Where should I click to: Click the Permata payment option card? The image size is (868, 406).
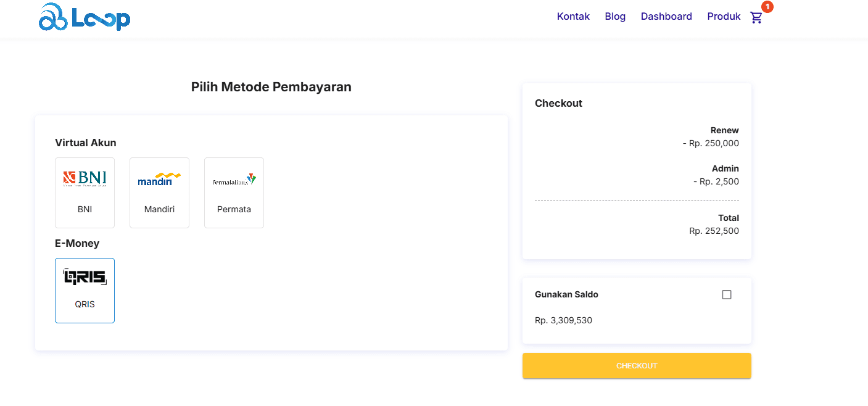[x=234, y=193]
